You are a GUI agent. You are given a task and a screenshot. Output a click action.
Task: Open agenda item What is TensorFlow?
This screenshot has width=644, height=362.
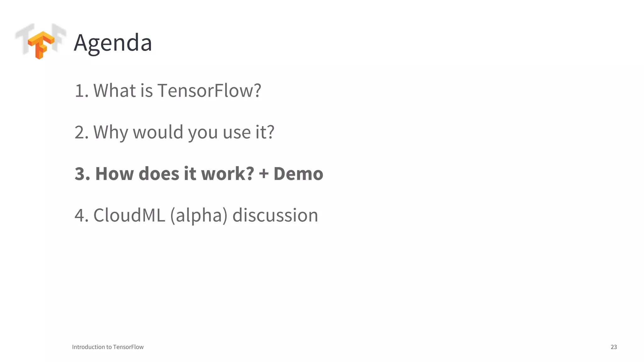coord(168,90)
